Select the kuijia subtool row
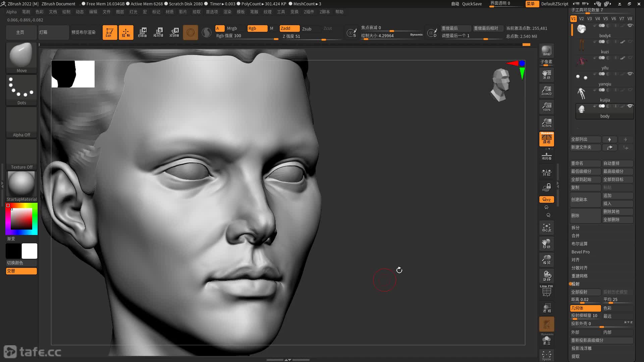 pyautogui.click(x=605, y=95)
